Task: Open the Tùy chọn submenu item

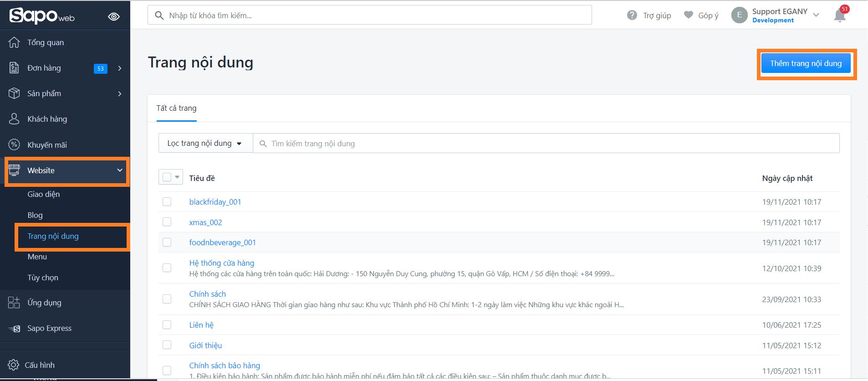Action: (x=43, y=278)
